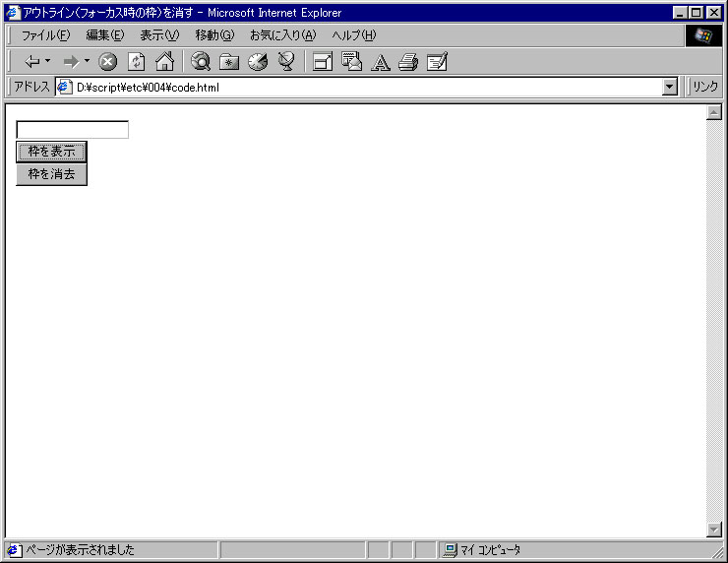
Task: Click the アドレス label
Action: pyautogui.click(x=31, y=87)
